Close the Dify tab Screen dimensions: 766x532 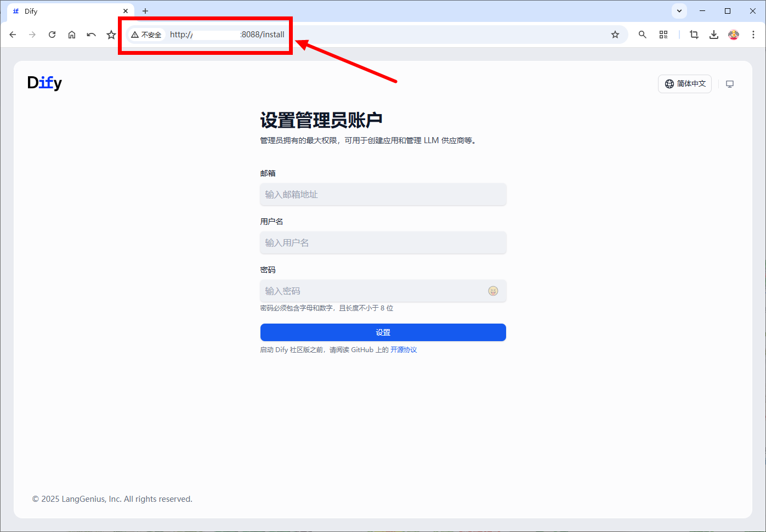point(126,11)
